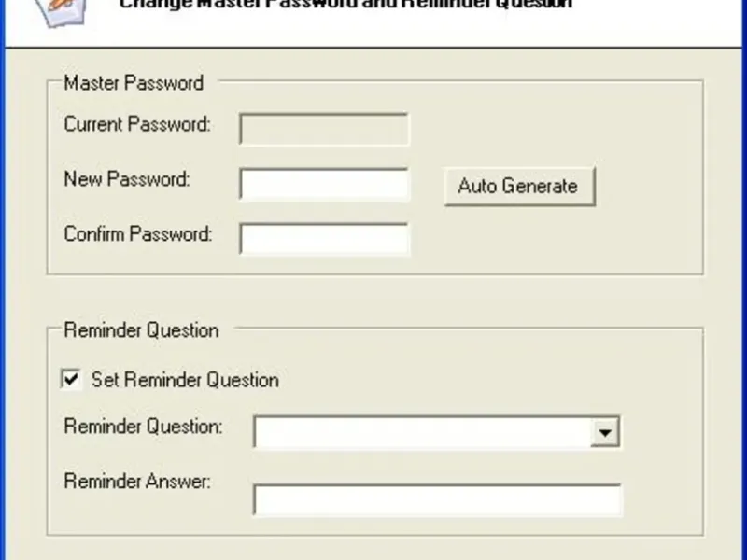Select the Reminder Answer text field
This screenshot has width=747, height=560.
(437, 499)
